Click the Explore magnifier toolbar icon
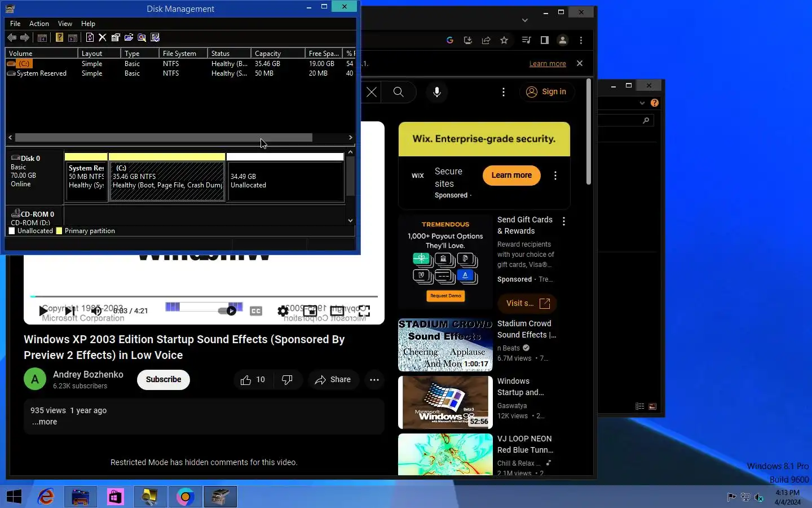Viewport: 812px width, 508px height. pyautogui.click(x=142, y=38)
